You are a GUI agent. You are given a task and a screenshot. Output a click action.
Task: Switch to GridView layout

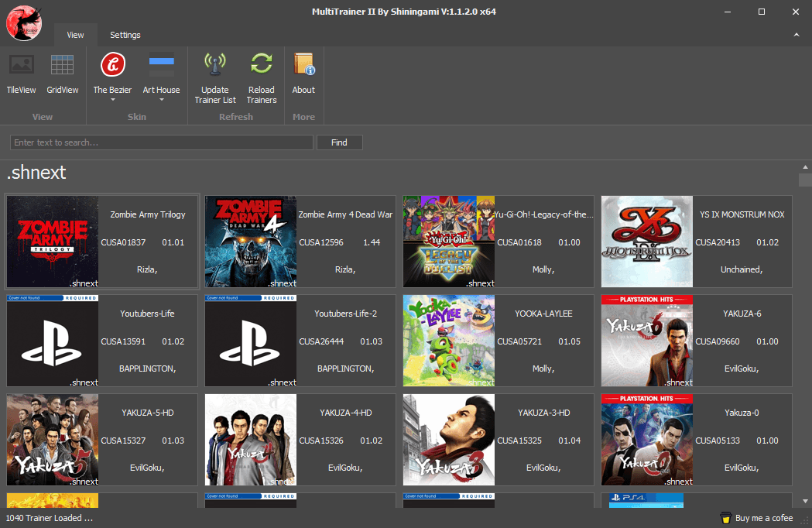pyautogui.click(x=62, y=74)
